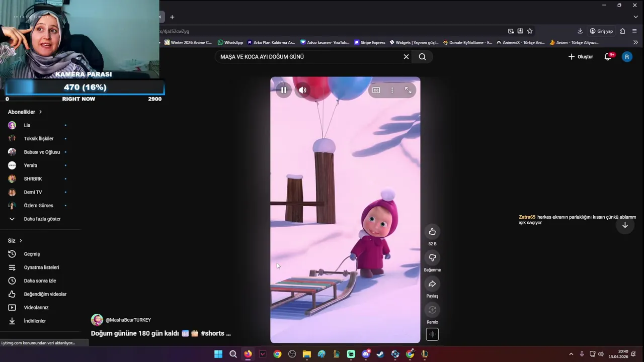Image resolution: width=644 pixels, height=362 pixels.
Task: Share the Short via Paylaş icon
Action: click(432, 284)
